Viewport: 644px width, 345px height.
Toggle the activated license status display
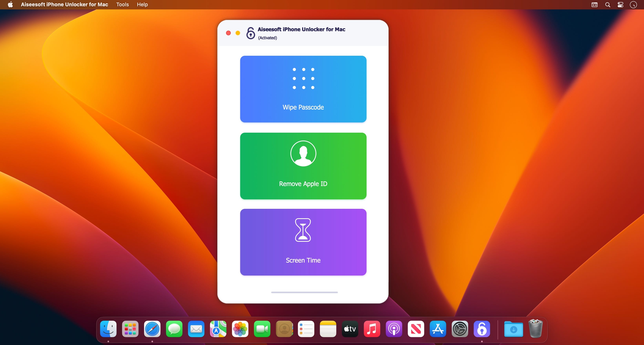pos(267,37)
